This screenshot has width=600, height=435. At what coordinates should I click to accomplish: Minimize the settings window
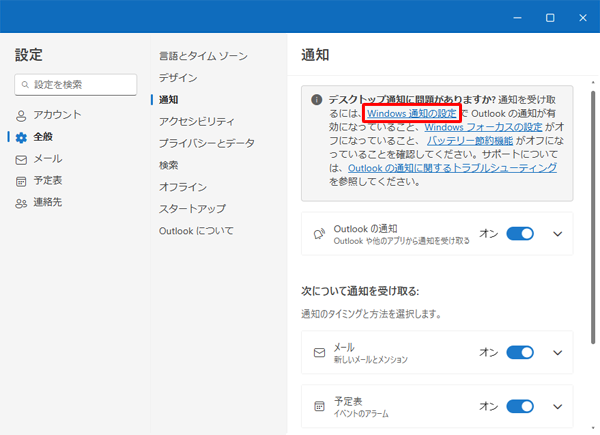pos(517,18)
